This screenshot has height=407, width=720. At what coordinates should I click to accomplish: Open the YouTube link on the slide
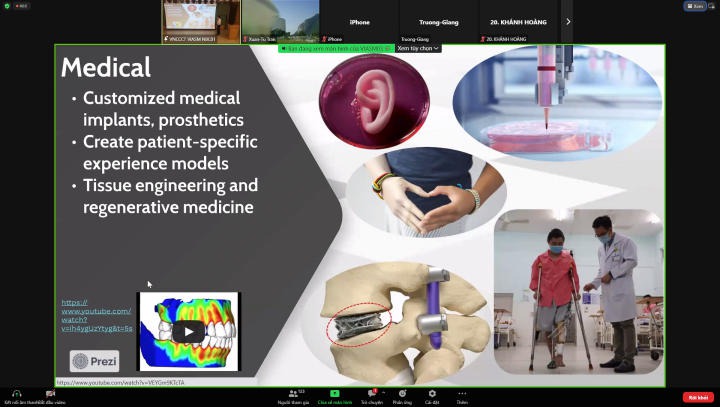pyautogui.click(x=96, y=315)
